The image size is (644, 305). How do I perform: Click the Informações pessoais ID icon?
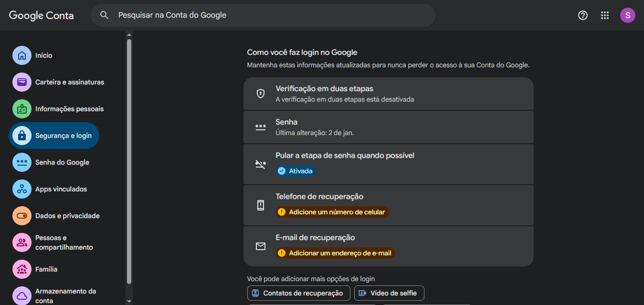click(x=21, y=109)
